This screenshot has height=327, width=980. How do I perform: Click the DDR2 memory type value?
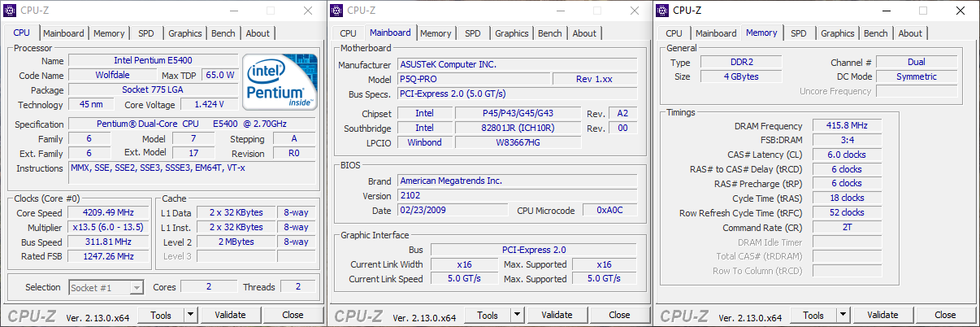coord(739,62)
